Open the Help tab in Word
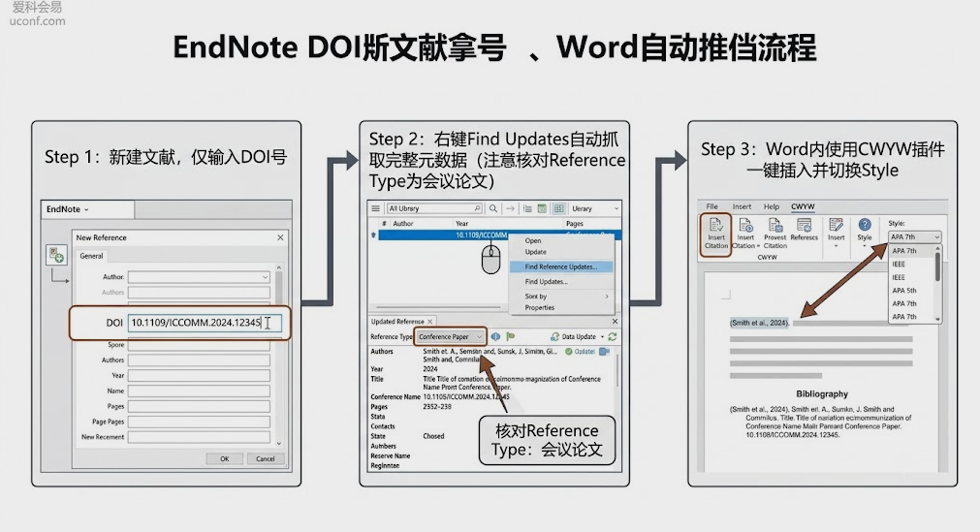Viewport: 980px width, 532px height. click(x=772, y=207)
